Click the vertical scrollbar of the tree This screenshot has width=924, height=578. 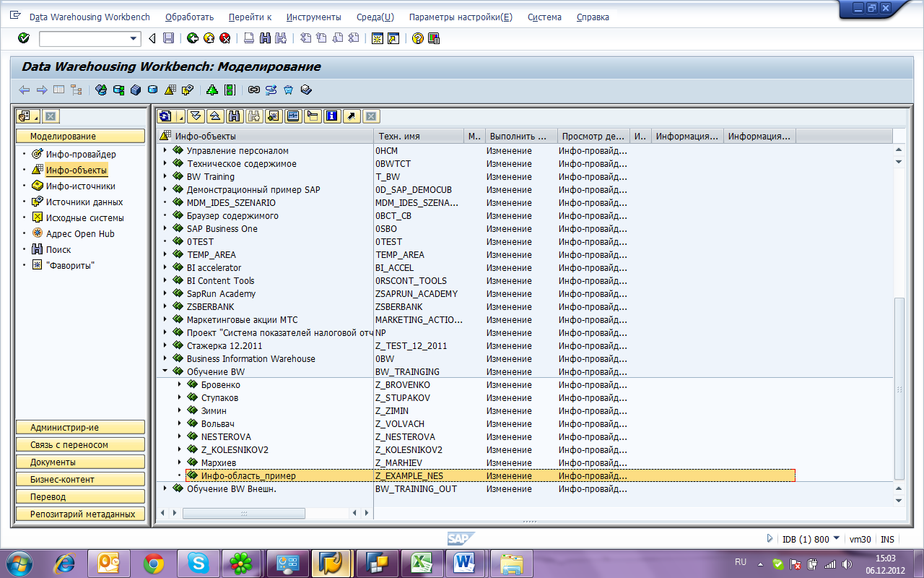(x=899, y=389)
